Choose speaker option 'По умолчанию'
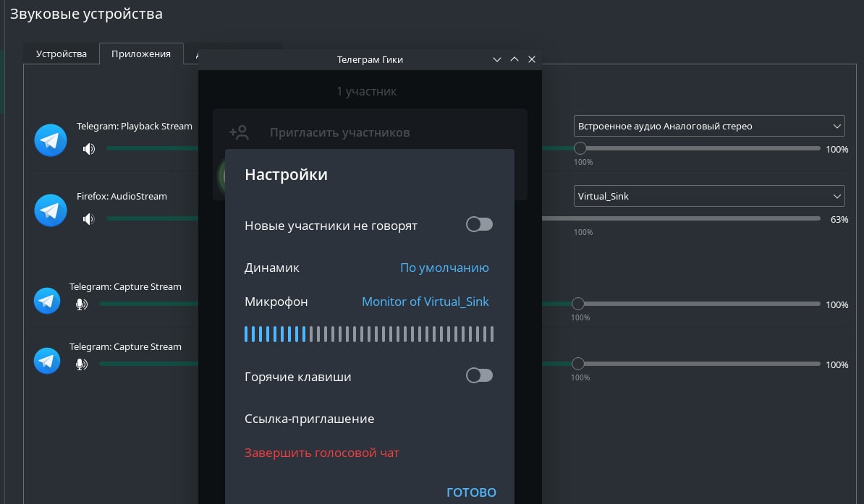 [x=444, y=268]
